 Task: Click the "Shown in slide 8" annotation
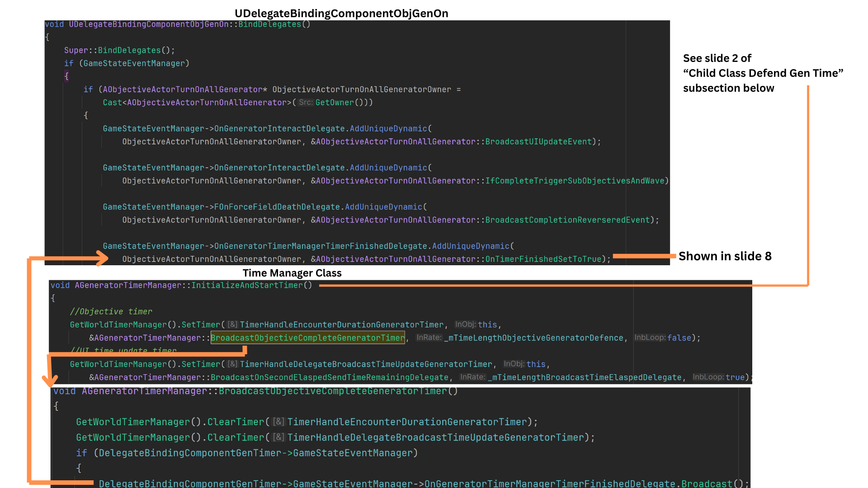(725, 256)
